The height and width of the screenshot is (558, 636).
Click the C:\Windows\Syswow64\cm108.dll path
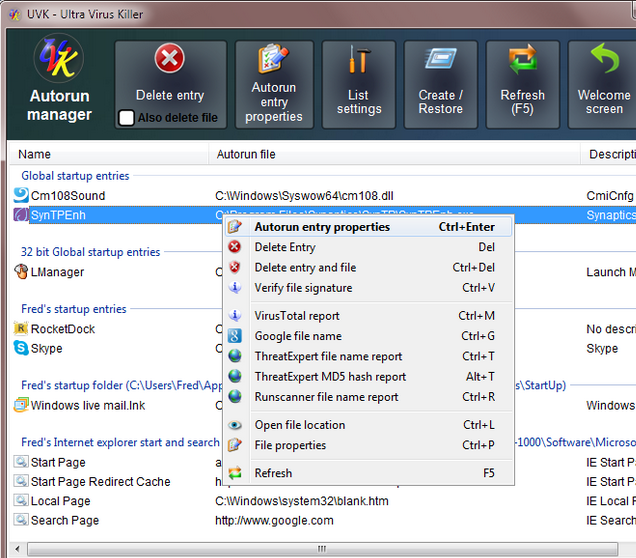304,195
